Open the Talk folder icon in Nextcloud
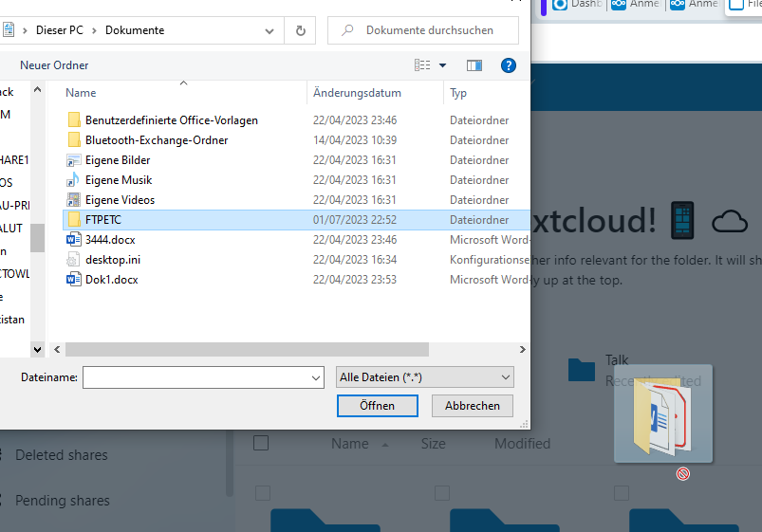762x532 pixels. (582, 370)
